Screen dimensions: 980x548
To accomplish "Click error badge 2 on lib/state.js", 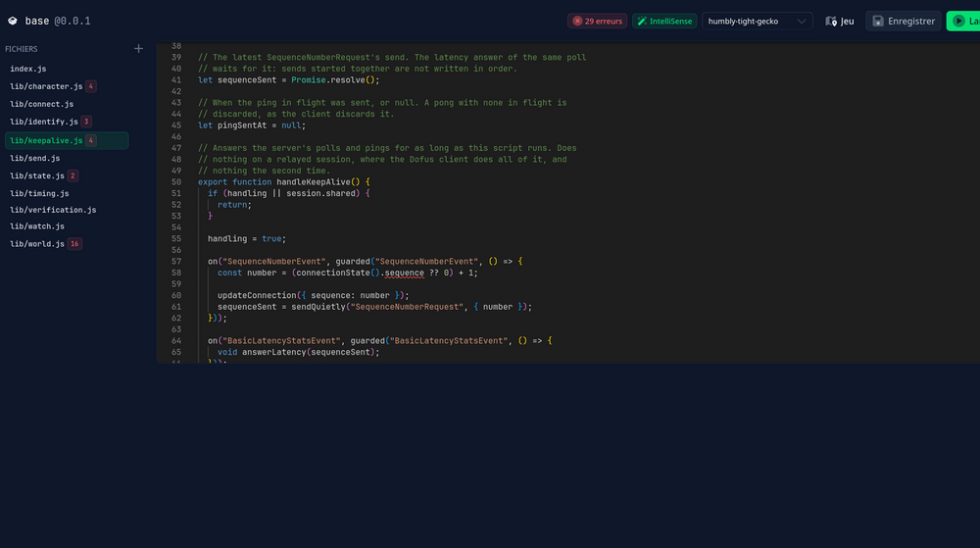I will [73, 175].
